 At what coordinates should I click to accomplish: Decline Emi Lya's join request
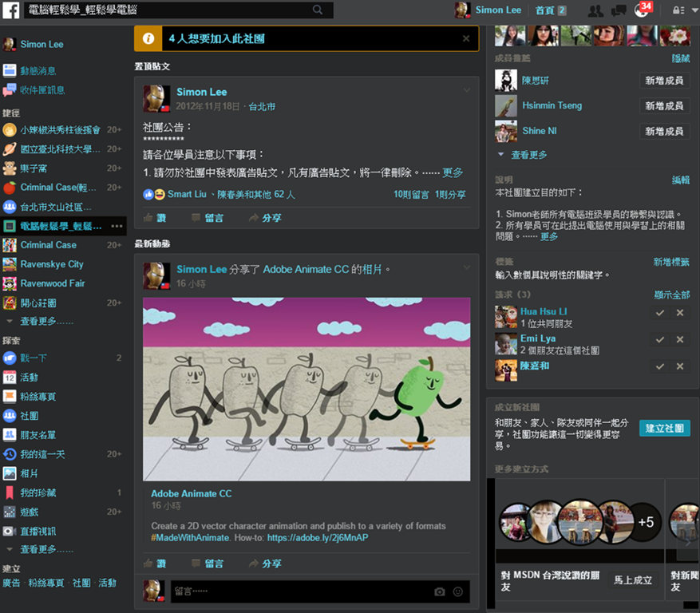(679, 340)
